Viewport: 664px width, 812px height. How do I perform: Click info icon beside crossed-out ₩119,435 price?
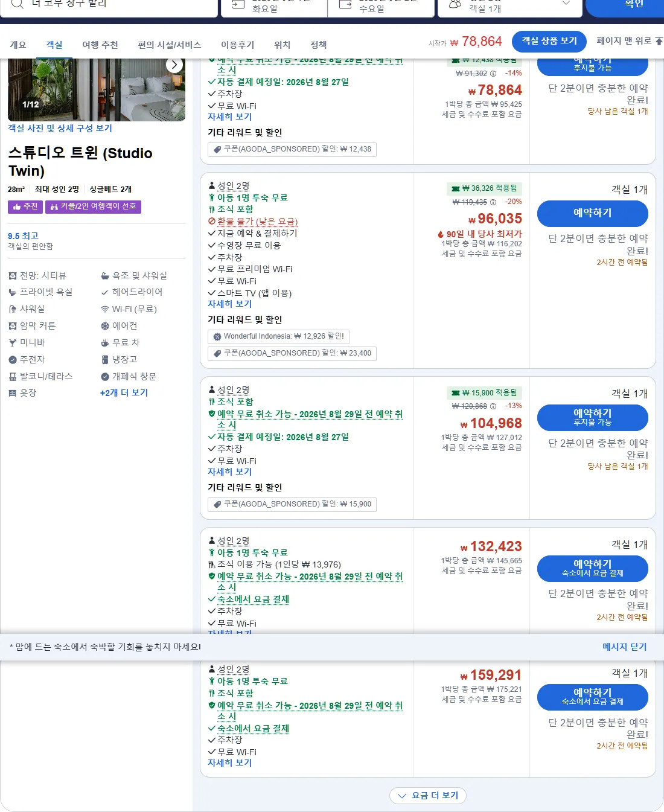(493, 202)
